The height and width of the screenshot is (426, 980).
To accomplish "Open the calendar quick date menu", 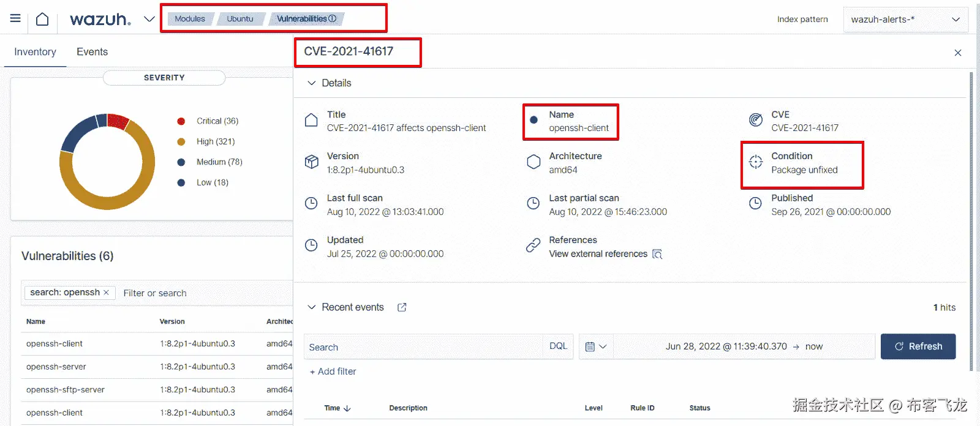I will (595, 346).
